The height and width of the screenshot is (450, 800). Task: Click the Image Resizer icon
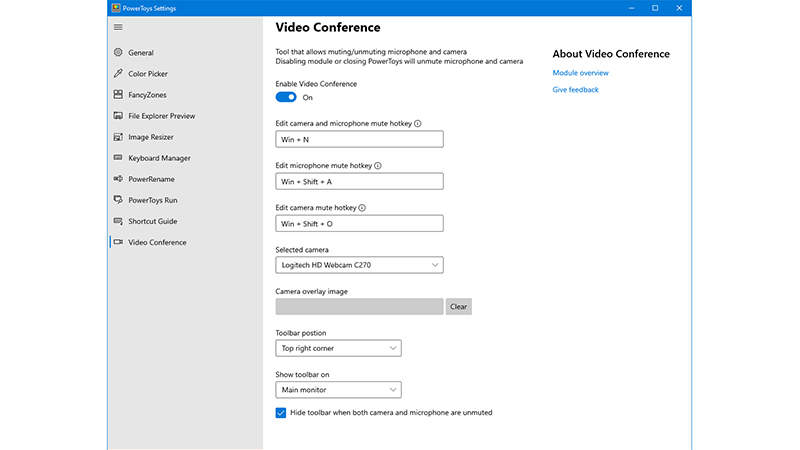(118, 137)
